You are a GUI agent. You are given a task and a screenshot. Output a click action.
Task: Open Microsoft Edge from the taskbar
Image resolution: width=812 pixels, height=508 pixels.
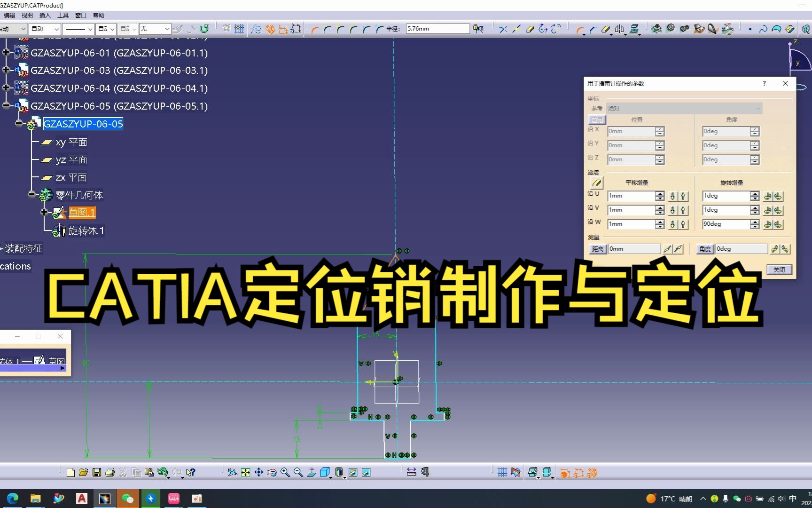(x=13, y=499)
